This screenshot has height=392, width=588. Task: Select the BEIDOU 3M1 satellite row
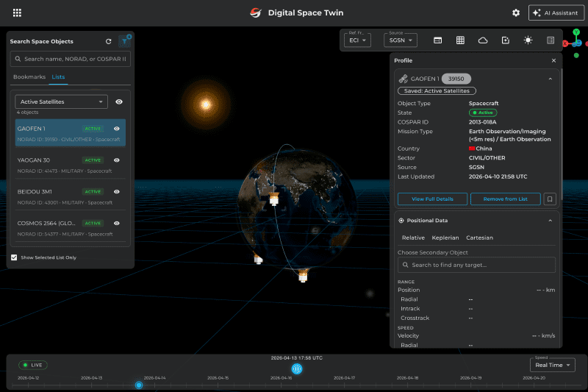coord(70,196)
